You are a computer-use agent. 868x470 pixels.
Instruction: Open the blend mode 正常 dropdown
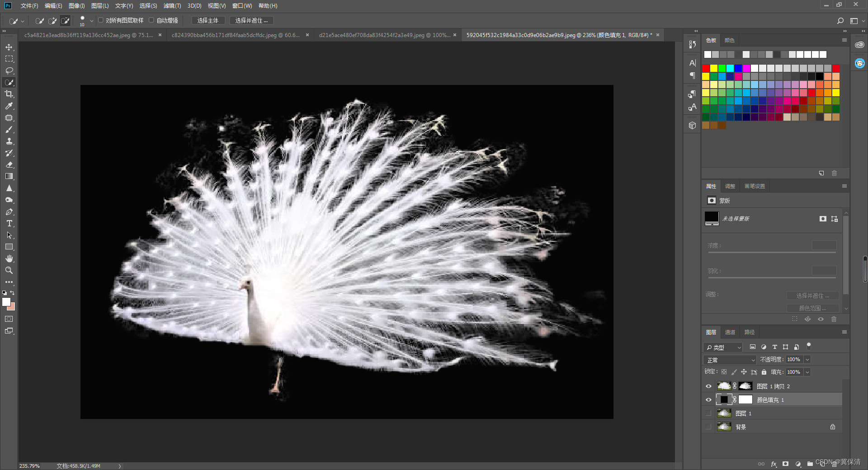coord(730,360)
